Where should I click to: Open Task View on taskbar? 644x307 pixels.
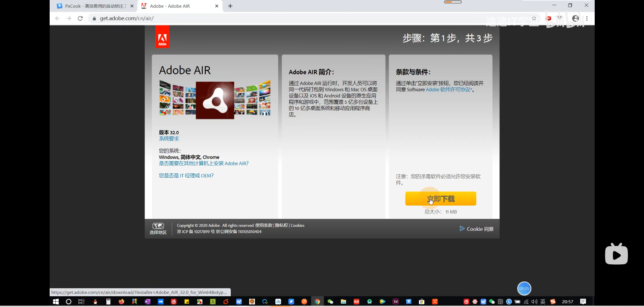coord(82,302)
